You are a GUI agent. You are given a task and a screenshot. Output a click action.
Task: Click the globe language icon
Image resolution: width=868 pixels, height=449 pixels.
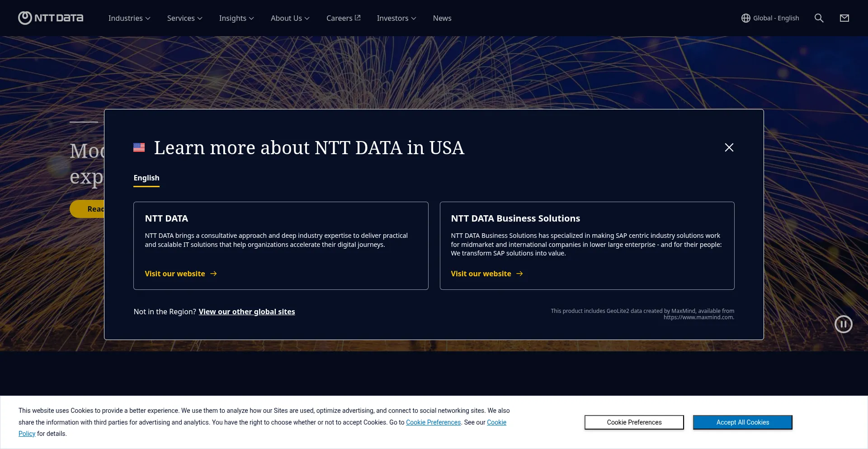click(745, 18)
